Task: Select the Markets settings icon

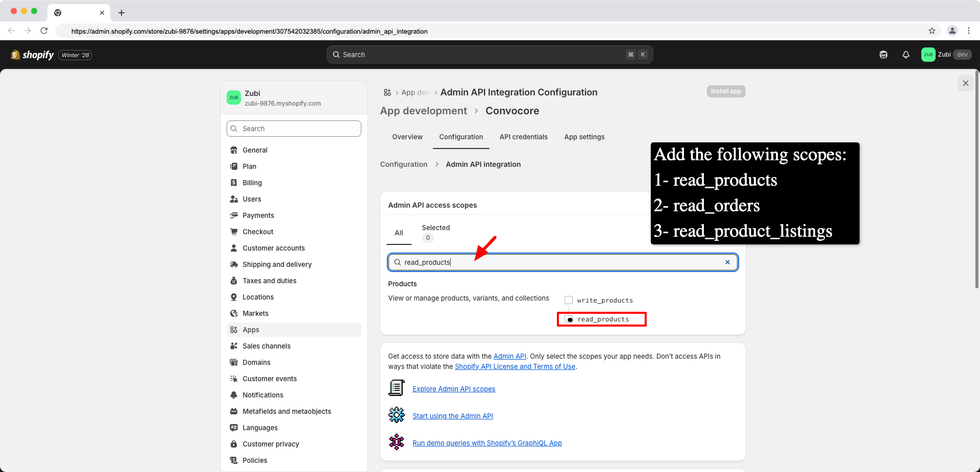Action: click(234, 313)
